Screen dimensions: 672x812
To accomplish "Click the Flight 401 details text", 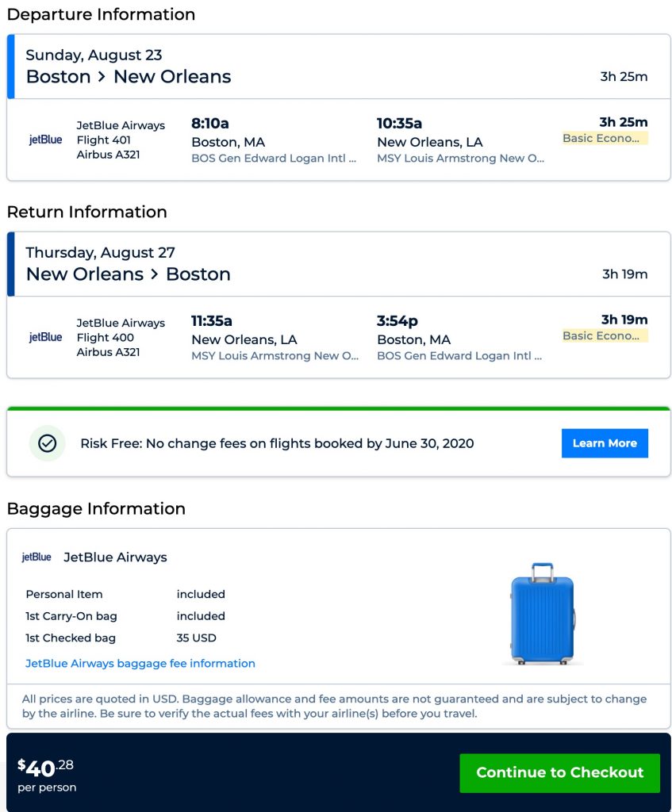I will tap(104, 140).
